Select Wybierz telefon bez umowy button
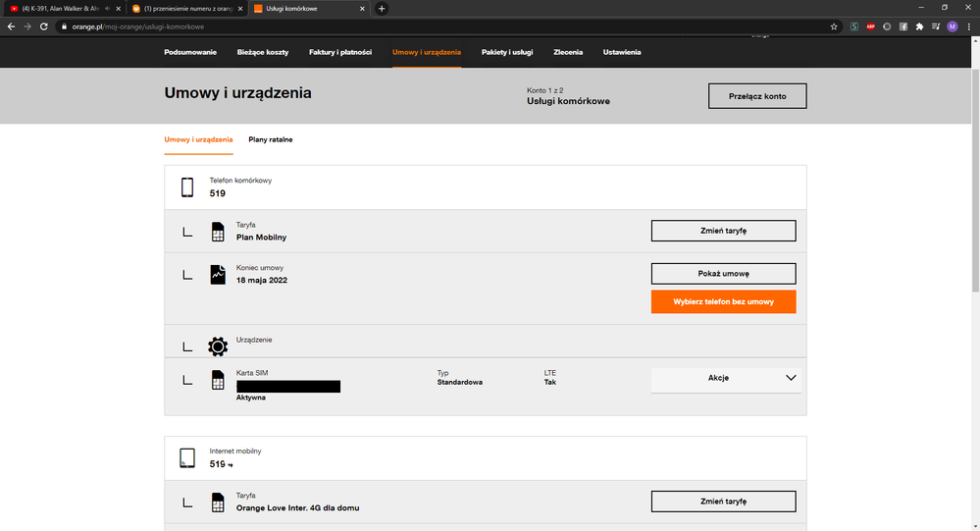Viewport: 980px width, 531px height. (x=723, y=302)
